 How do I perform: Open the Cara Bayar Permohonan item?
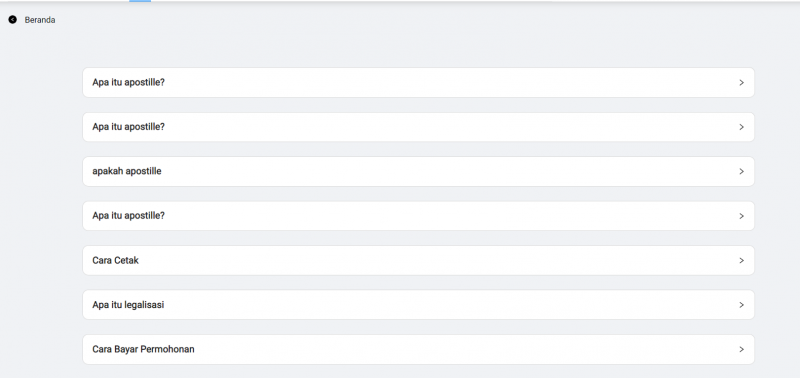coord(143,349)
